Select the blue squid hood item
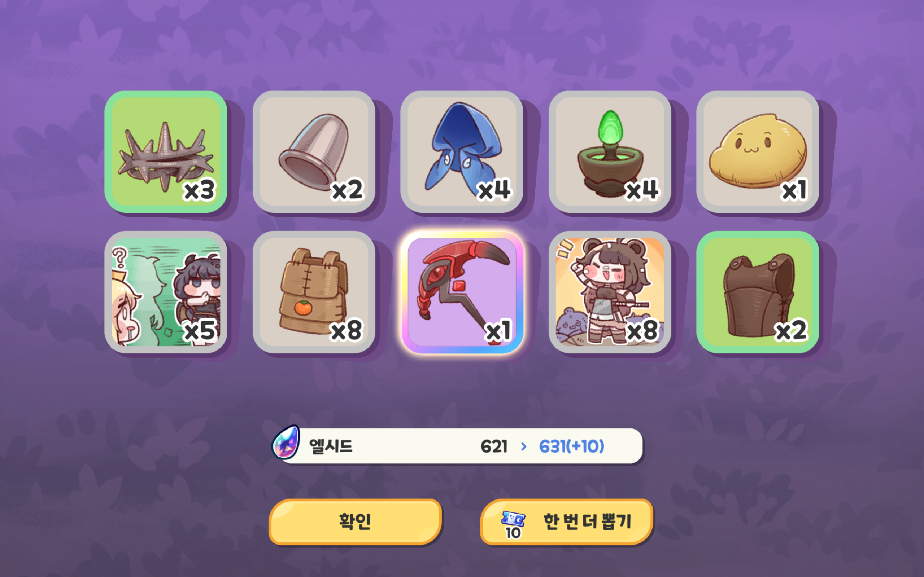 tap(462, 151)
